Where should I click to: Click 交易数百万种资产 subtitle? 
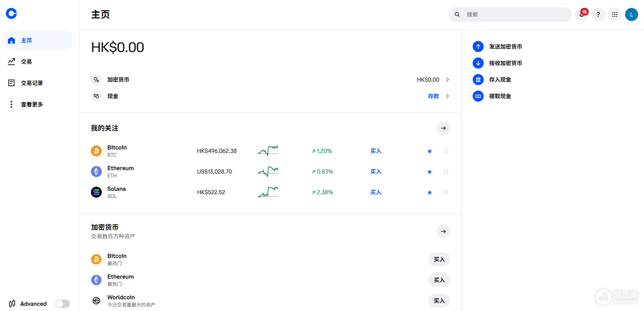113,236
